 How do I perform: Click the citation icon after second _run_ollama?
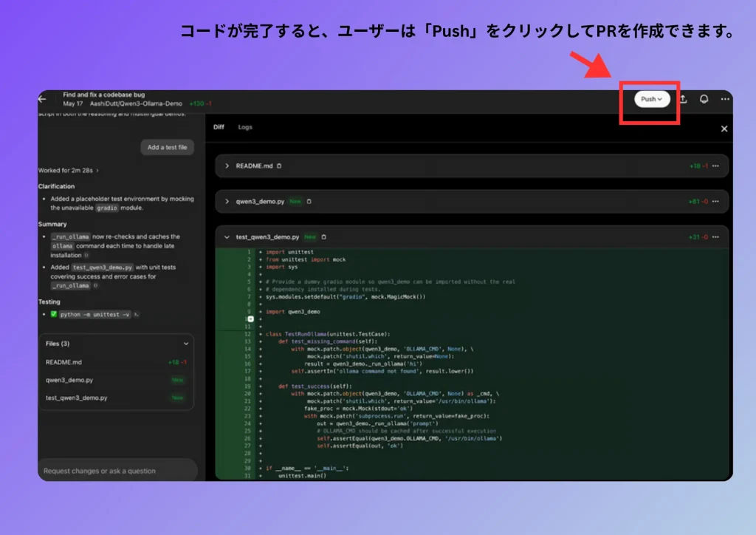point(95,285)
